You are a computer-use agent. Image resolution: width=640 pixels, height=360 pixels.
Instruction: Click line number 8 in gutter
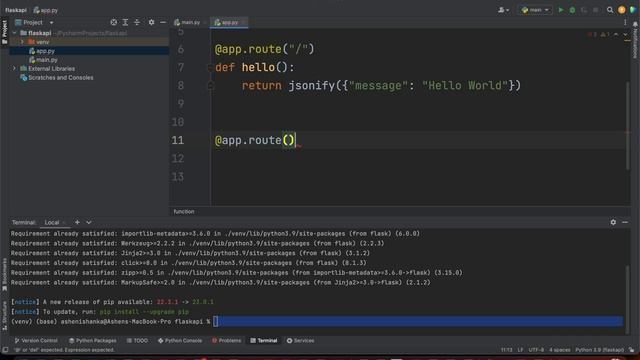181,86
